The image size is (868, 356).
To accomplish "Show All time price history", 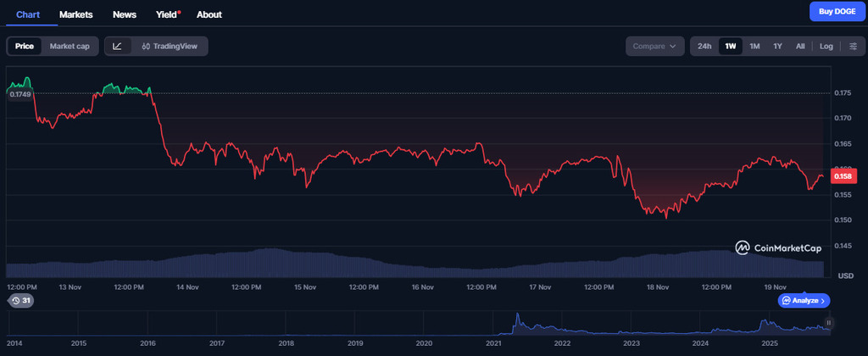I will (799, 46).
